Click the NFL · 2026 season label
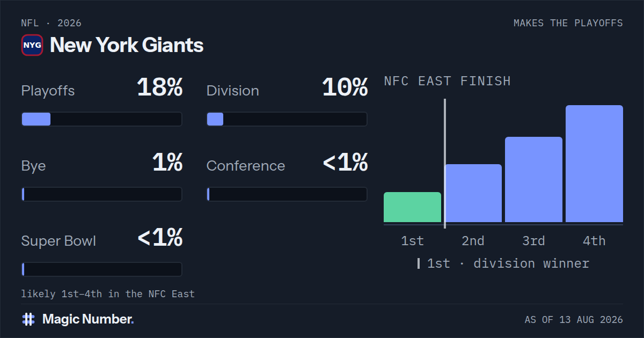 coord(52,23)
